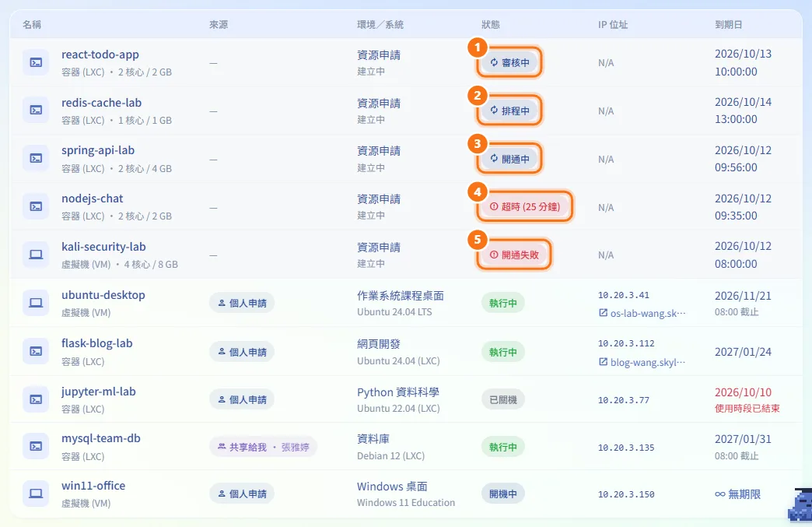Click IP address 10.20.3.112
Screen dimensions: 812x527
(626, 343)
